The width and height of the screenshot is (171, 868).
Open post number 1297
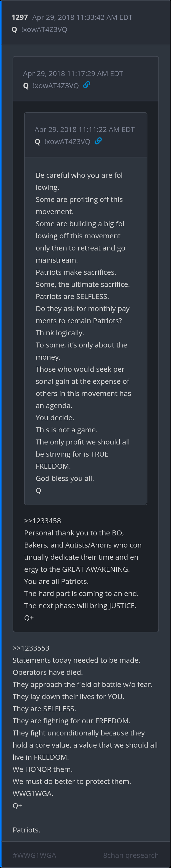(20, 18)
